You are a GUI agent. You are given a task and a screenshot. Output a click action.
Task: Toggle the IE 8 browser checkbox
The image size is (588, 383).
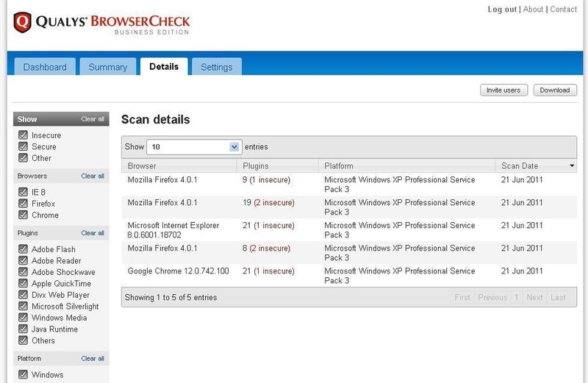[x=23, y=192]
